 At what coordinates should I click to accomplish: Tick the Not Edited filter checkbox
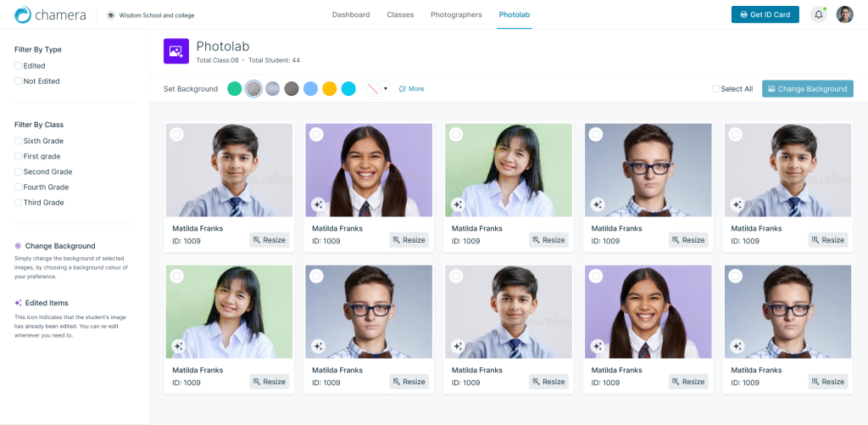point(19,81)
